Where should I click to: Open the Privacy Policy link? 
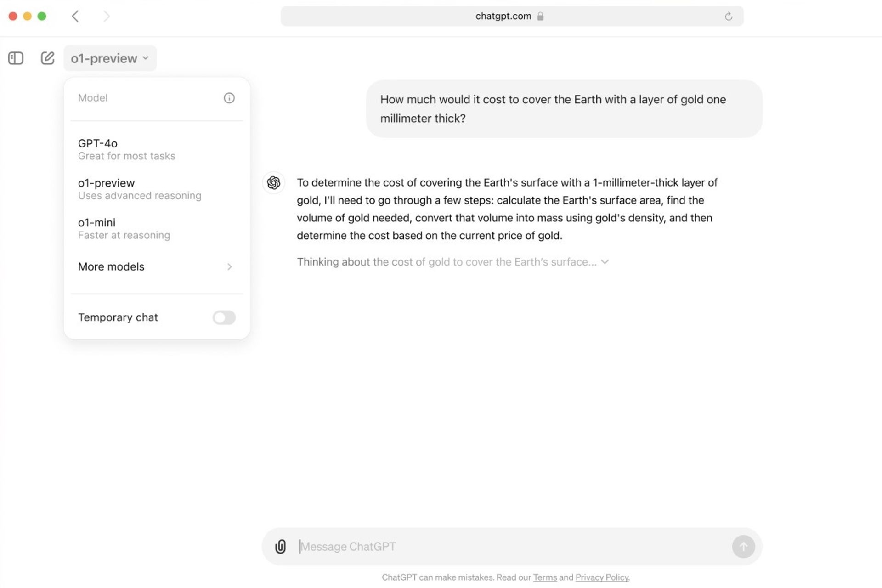pyautogui.click(x=602, y=577)
